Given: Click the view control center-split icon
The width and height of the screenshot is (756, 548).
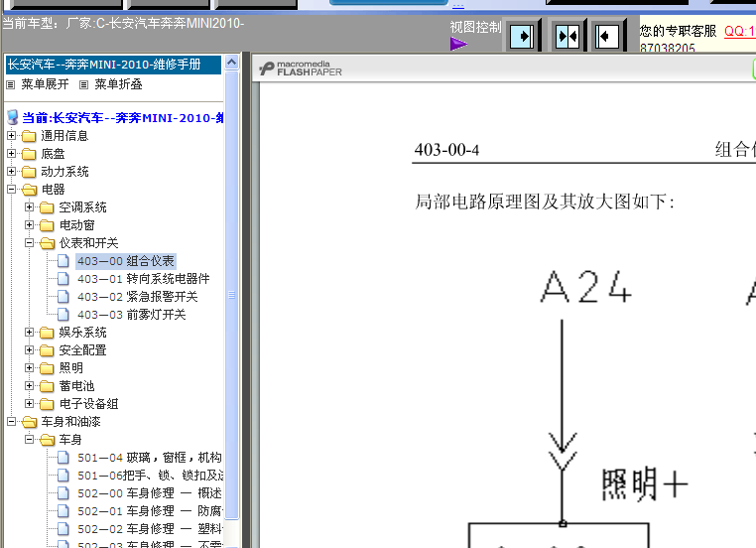Looking at the screenshot, I should click(567, 36).
